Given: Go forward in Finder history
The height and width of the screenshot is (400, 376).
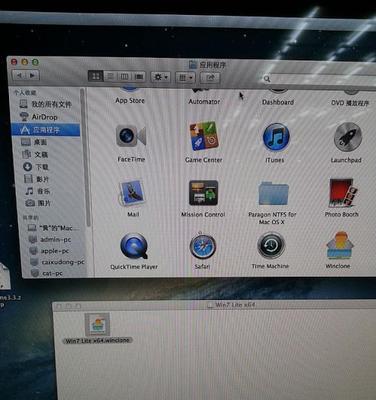Looking at the screenshot, I should click(32, 75).
